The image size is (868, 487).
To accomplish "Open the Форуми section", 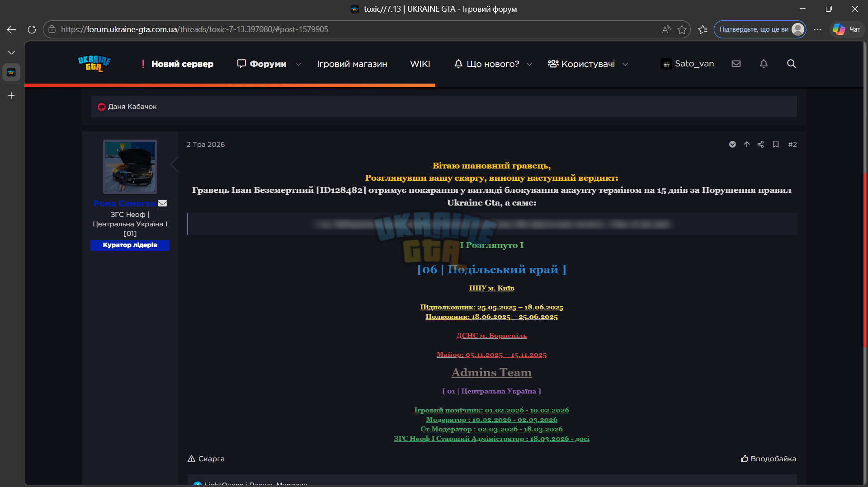I will click(x=262, y=64).
